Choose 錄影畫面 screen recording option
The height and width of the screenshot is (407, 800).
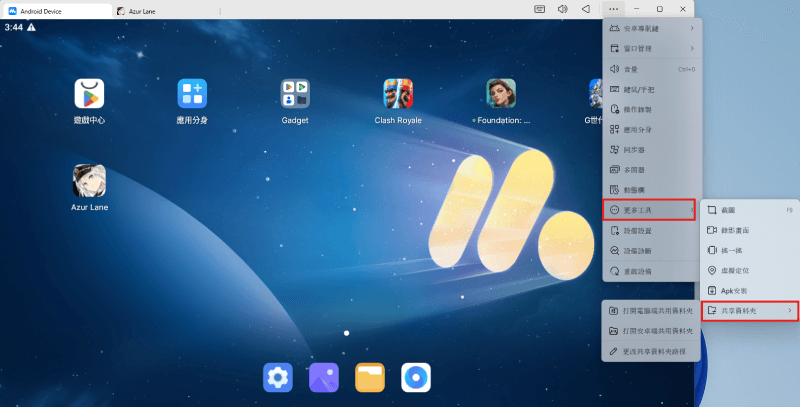pos(749,230)
